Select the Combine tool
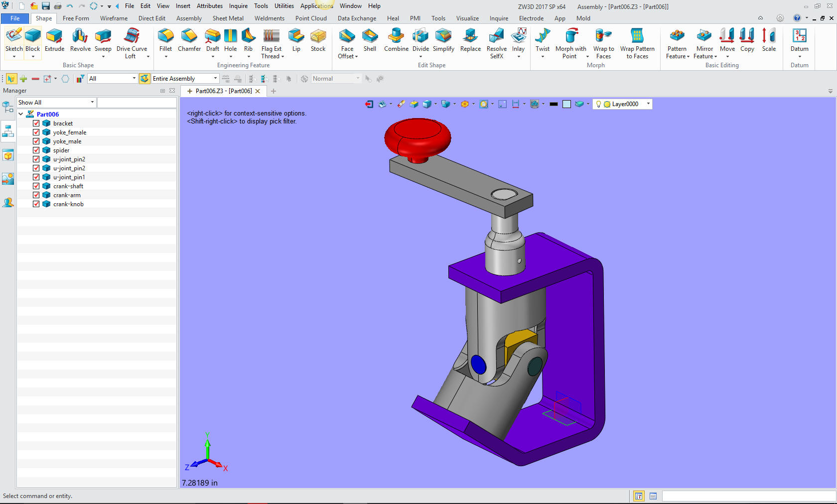837x504 pixels. (x=396, y=40)
